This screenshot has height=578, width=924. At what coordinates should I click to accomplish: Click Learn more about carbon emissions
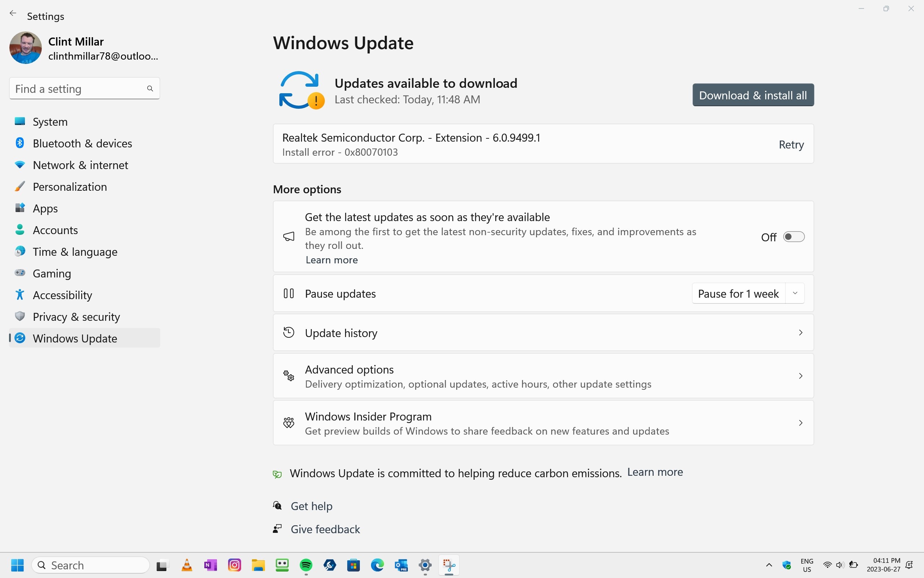tap(655, 472)
